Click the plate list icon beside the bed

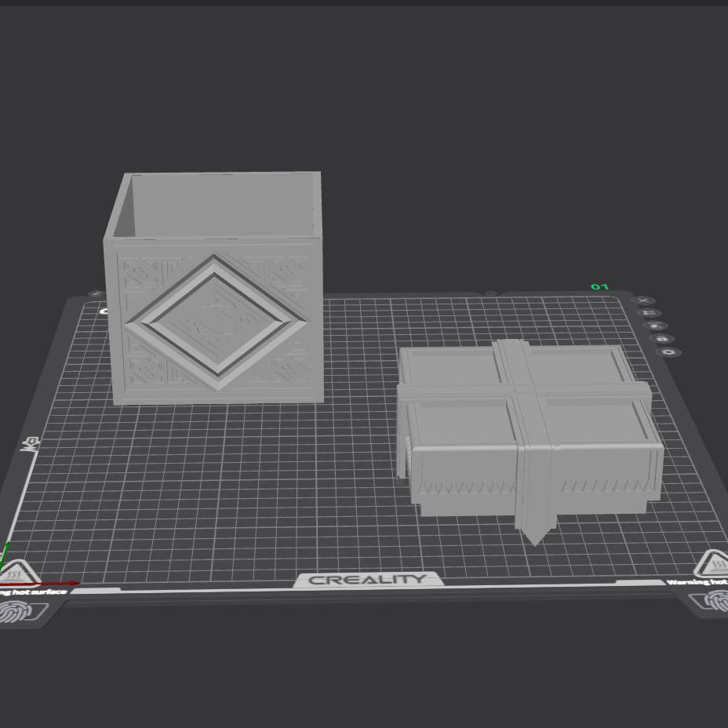click(x=650, y=312)
